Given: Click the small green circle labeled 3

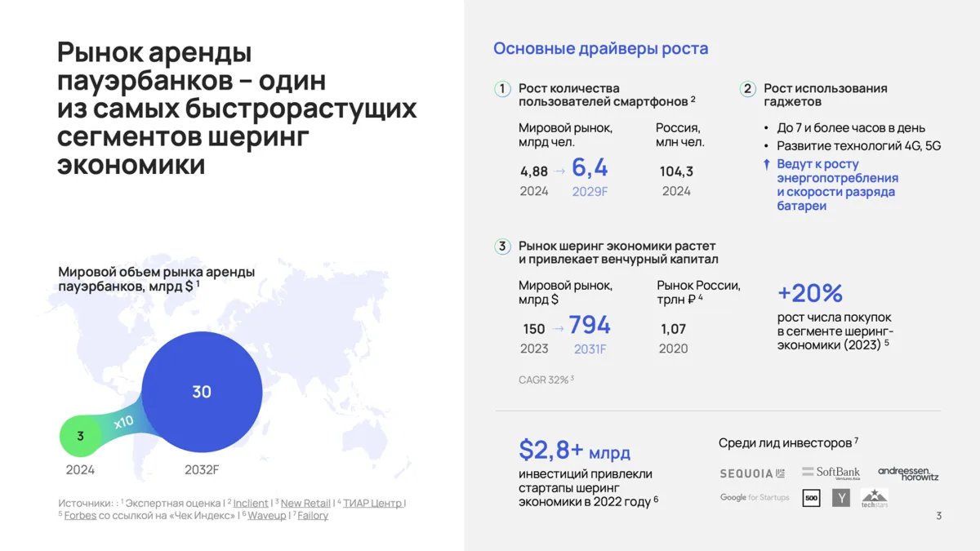Looking at the screenshot, I should click(80, 437).
